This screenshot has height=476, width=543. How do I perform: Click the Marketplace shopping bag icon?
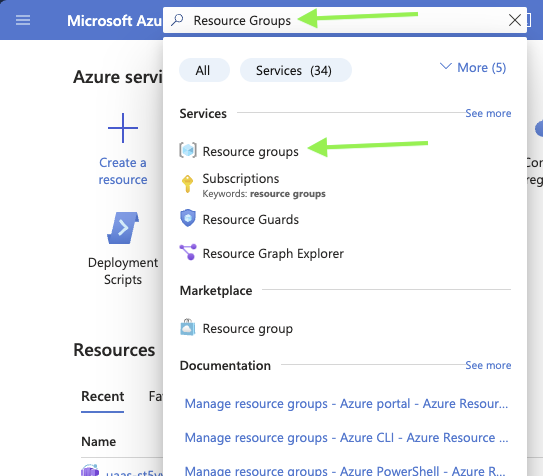coord(188,327)
